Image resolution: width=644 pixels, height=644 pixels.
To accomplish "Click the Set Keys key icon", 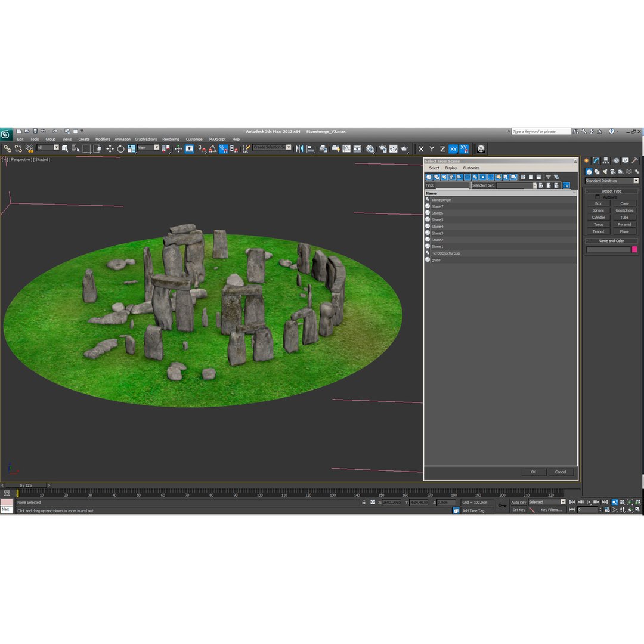I will click(502, 506).
